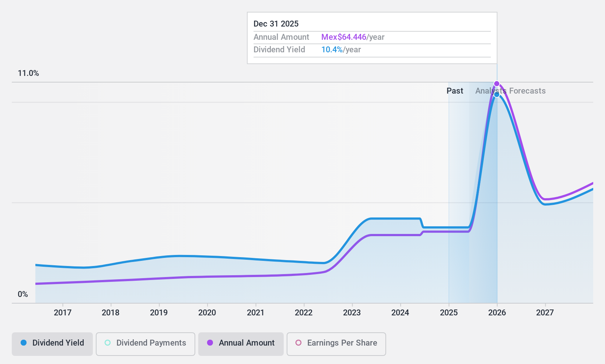Click the 2017 x-axis label
The image size is (605, 364).
point(63,312)
